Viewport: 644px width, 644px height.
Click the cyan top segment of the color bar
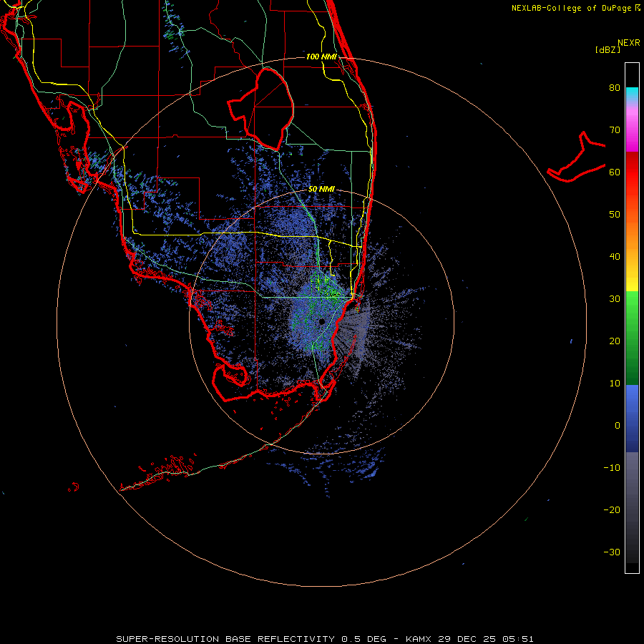coord(632,93)
